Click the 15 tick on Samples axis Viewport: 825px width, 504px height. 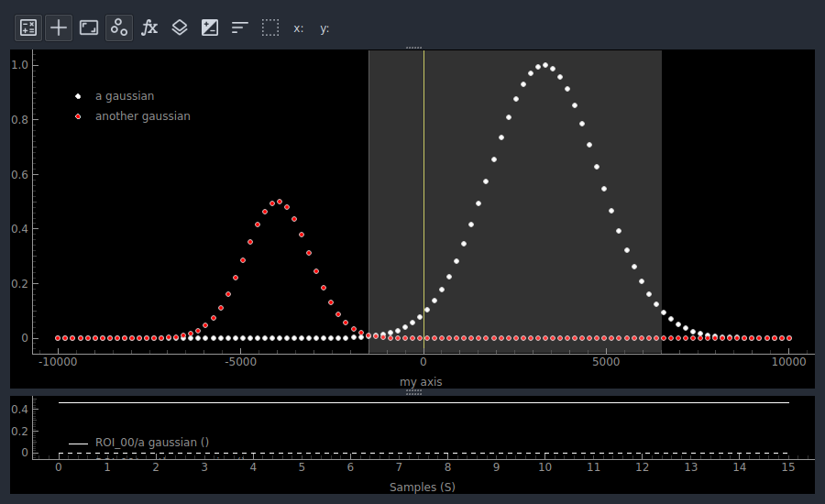tap(788, 467)
